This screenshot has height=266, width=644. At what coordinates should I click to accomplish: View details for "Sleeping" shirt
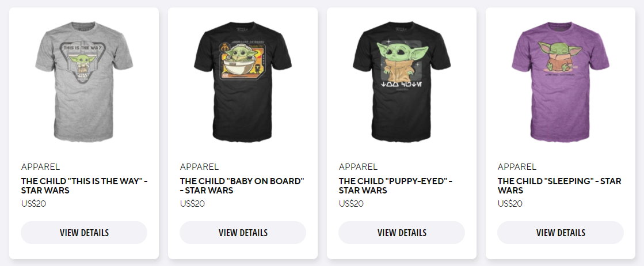(x=561, y=233)
